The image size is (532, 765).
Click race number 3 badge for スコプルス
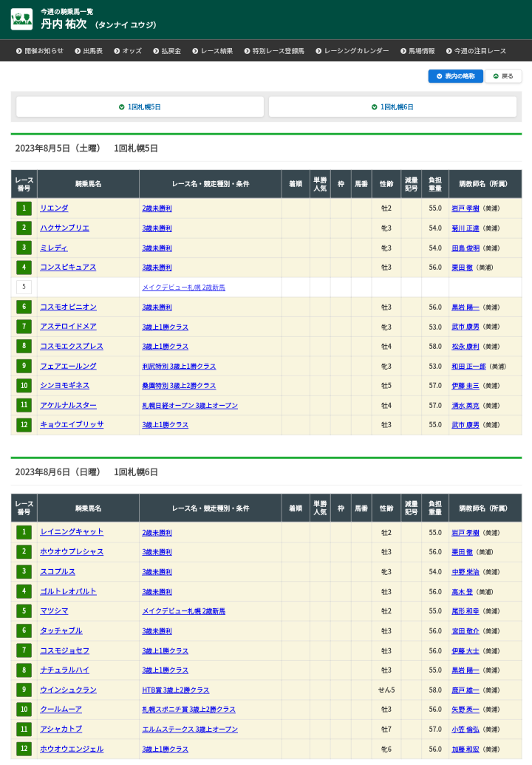click(24, 572)
